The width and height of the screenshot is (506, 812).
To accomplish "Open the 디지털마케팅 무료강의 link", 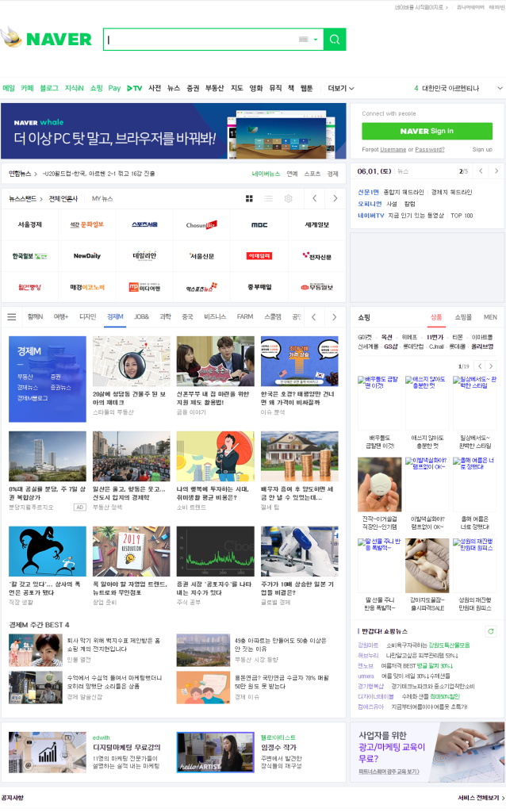I will (x=126, y=747).
